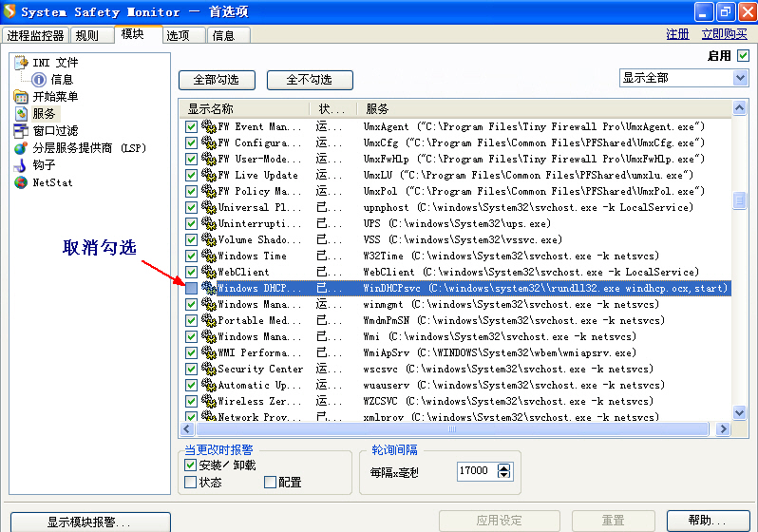758x532 pixels.
Task: Select the 信息 info icon in tree
Action: [x=39, y=79]
